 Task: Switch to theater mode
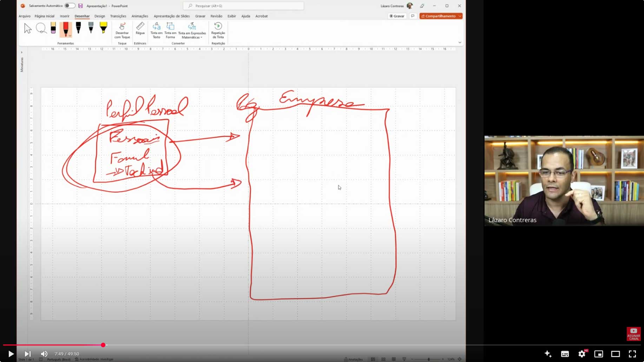pos(616,354)
